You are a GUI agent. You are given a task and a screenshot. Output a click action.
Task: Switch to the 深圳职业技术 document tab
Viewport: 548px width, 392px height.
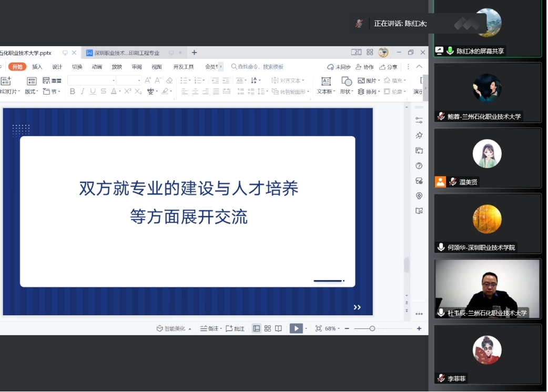click(126, 53)
